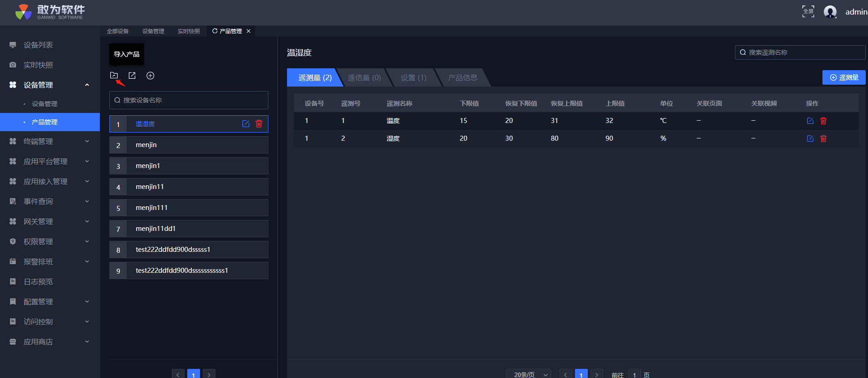The height and width of the screenshot is (378, 868).
Task: Switch to the 设备管理 top tab
Action: 153,31
